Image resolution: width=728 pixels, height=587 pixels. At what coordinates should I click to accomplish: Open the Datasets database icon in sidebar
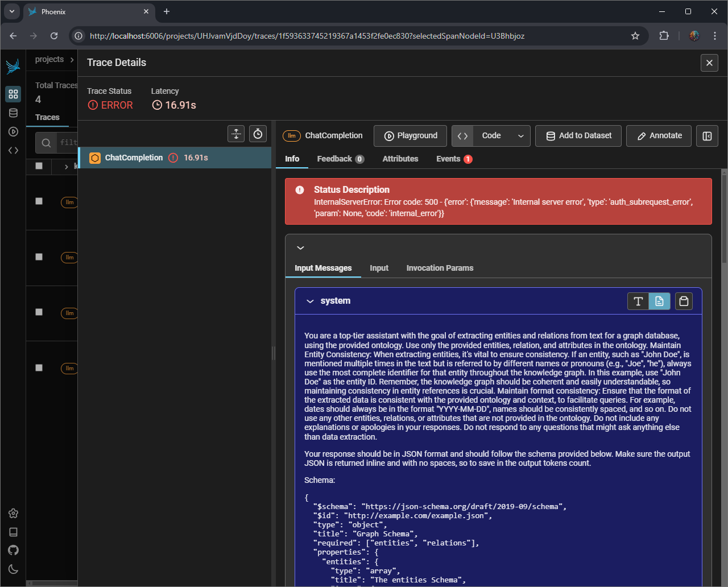point(13,113)
